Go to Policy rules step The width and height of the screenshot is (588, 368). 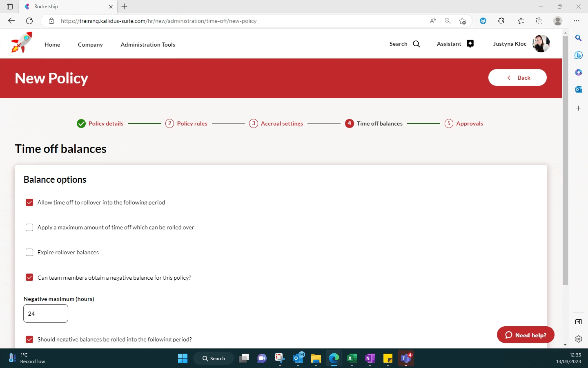192,123
